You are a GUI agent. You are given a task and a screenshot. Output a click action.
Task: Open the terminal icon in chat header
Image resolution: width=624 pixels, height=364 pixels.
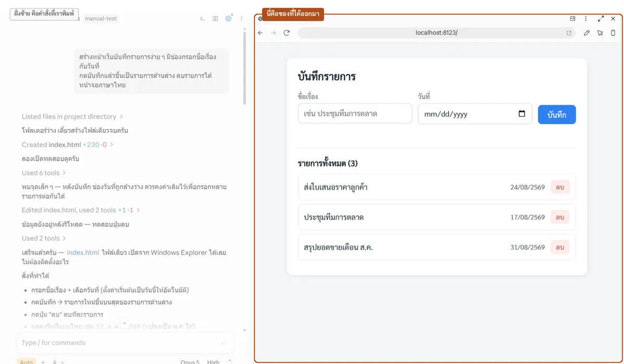click(202, 19)
